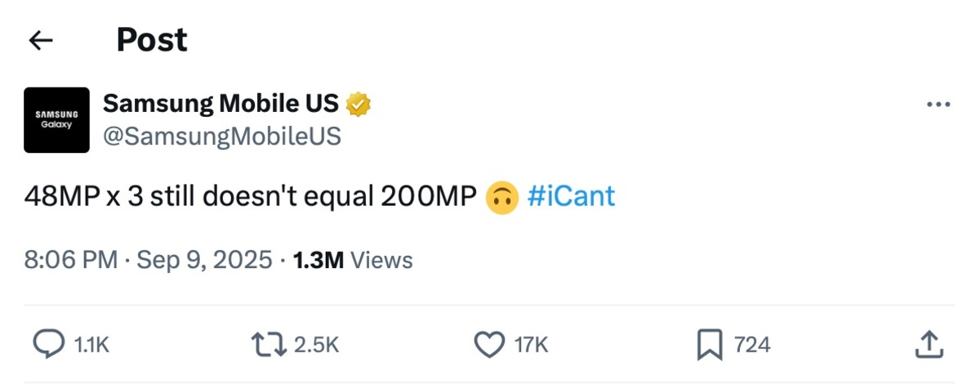
Task: Like the post with heart icon
Action: coord(489,345)
